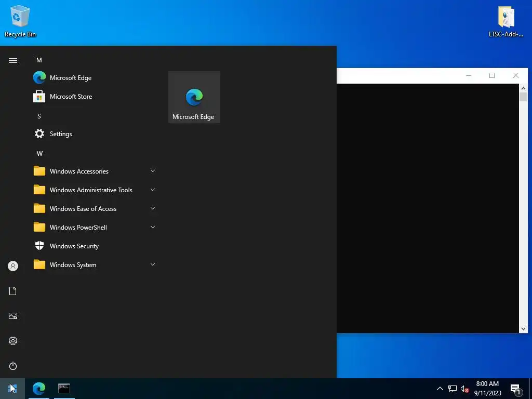Open Settings gear in the Start sidebar
Image resolution: width=532 pixels, height=399 pixels.
pyautogui.click(x=13, y=341)
